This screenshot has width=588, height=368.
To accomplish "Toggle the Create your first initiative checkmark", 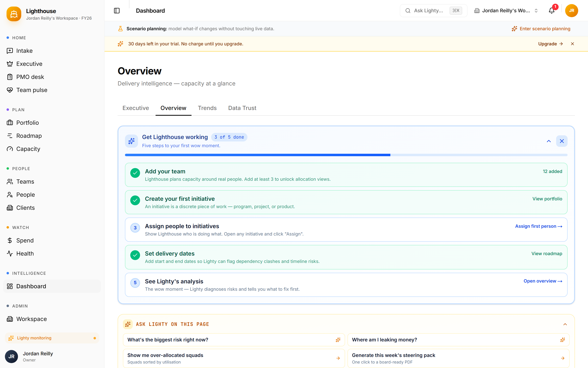I will (x=135, y=200).
